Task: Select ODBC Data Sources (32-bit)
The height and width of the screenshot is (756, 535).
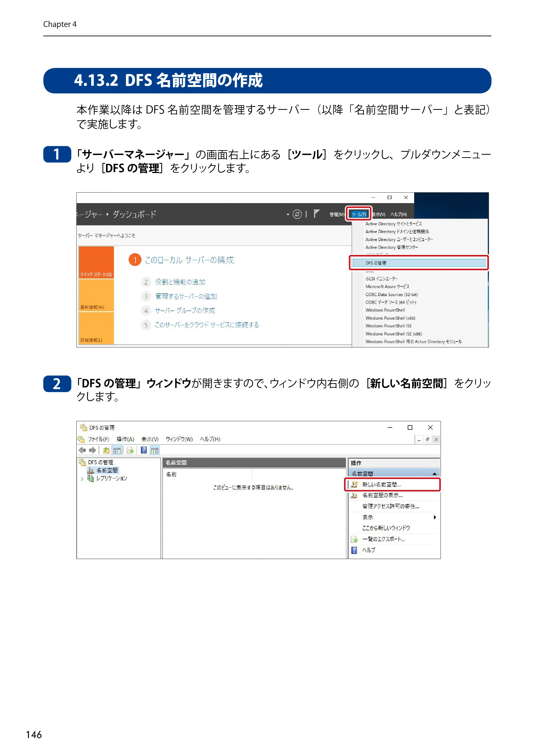Action: tap(391, 294)
